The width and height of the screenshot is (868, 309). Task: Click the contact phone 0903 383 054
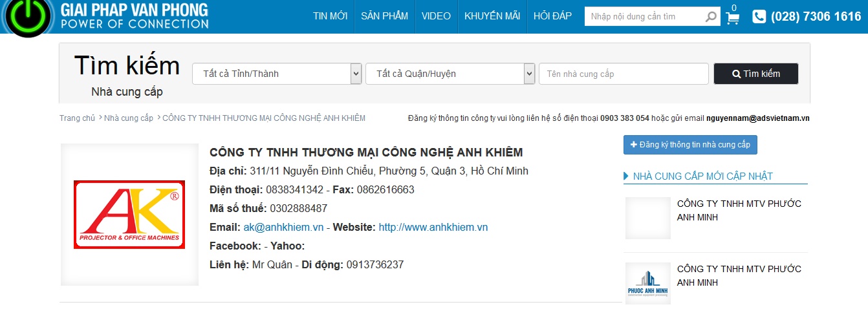[x=625, y=118]
